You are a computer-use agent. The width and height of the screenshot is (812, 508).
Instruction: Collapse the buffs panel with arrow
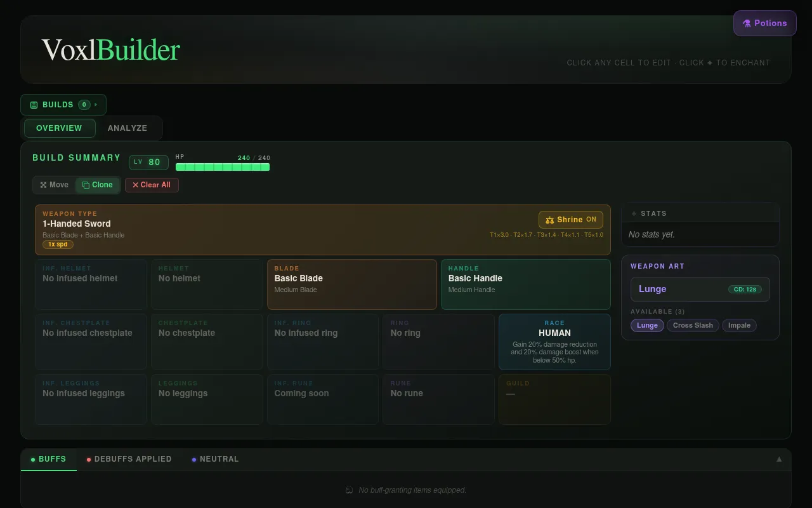tap(779, 459)
